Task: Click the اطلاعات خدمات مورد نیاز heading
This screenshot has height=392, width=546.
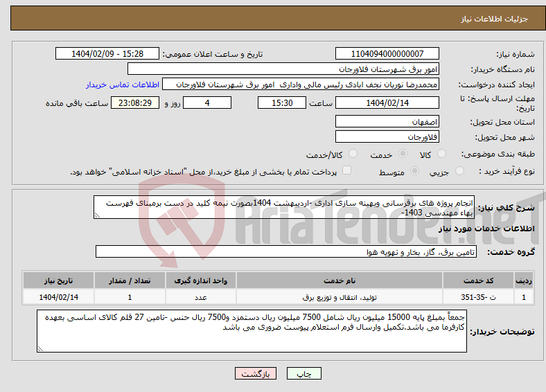Action: click(486, 229)
